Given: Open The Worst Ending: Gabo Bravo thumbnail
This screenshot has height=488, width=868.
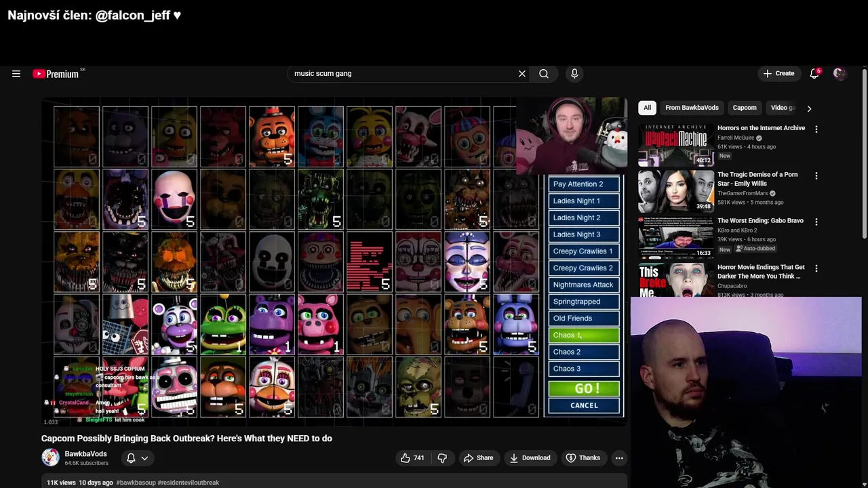Looking at the screenshot, I should tap(675, 237).
